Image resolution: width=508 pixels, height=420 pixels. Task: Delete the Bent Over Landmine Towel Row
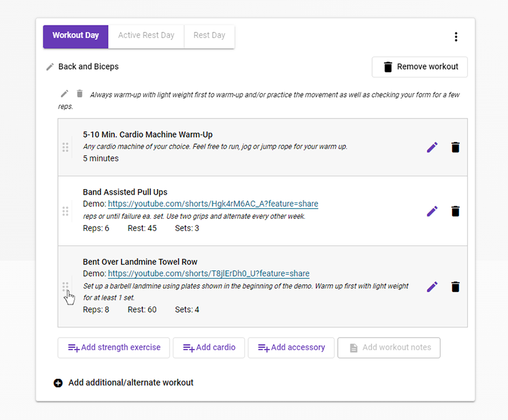coord(455,287)
